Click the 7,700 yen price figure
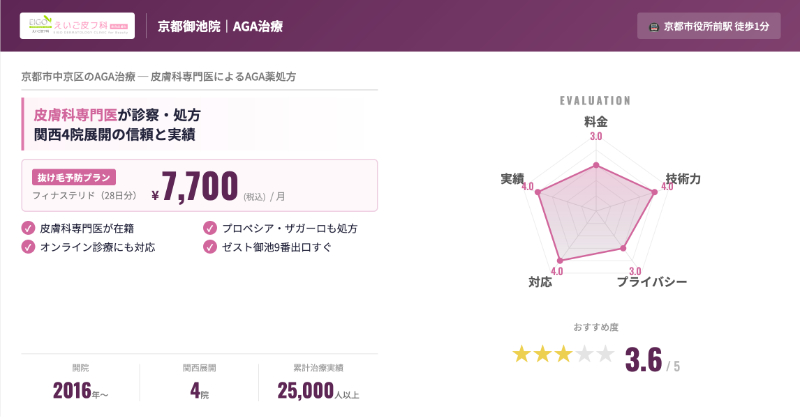800x418 pixels. coord(198,186)
